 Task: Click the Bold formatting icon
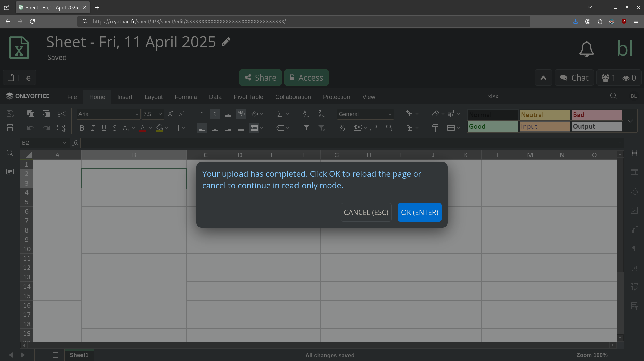click(82, 128)
